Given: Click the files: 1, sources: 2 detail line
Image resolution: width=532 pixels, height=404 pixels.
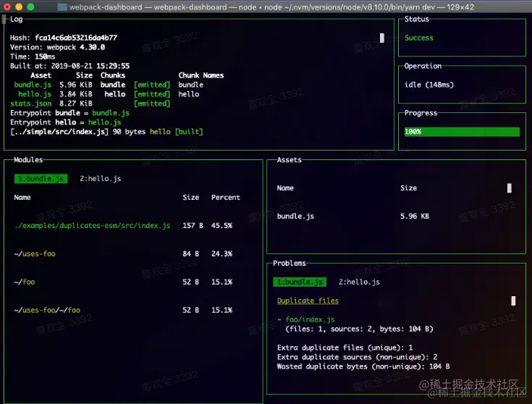Looking at the screenshot, I should click(359, 329).
